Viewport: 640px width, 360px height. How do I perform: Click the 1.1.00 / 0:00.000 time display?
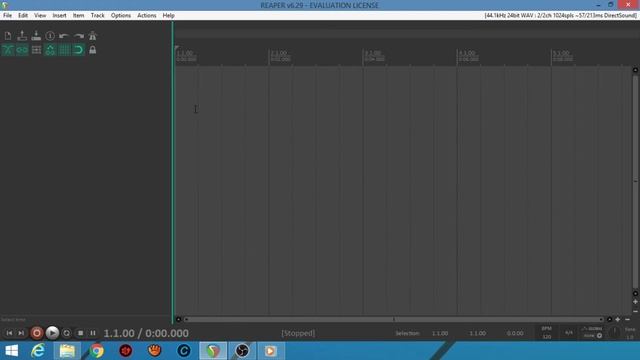146,333
